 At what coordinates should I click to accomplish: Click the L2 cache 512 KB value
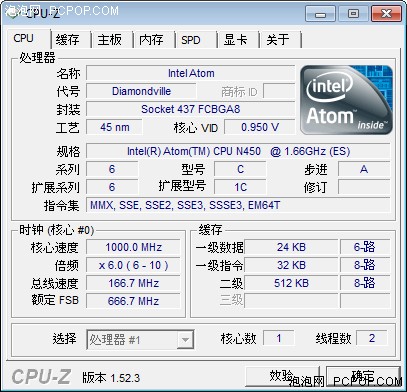tap(291, 283)
